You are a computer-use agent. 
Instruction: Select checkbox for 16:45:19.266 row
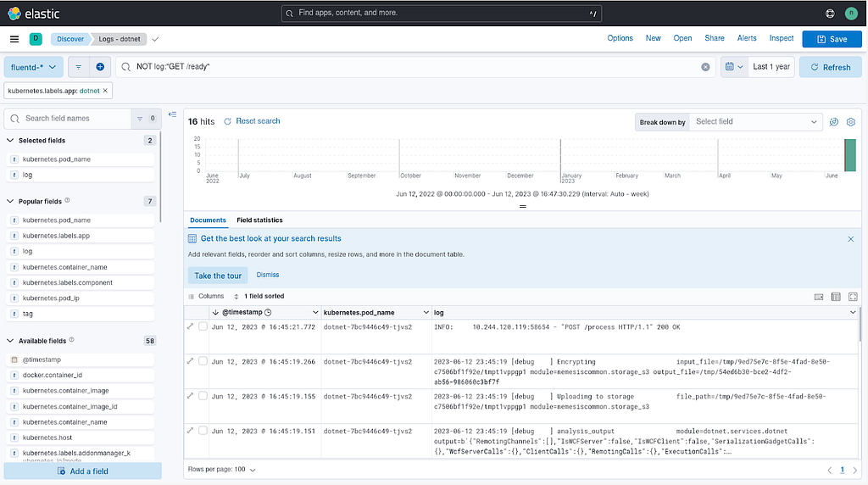click(203, 361)
